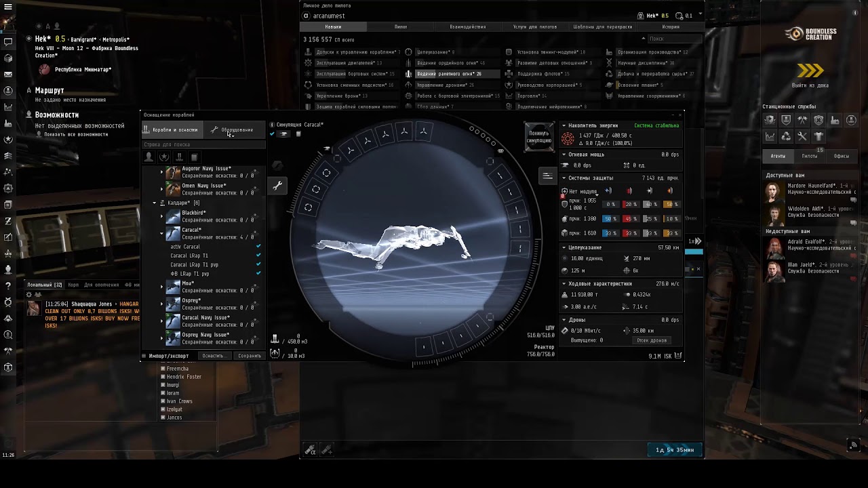Click the armor EM 50 % resistance bar
The height and width of the screenshot is (488, 868).
(610, 219)
